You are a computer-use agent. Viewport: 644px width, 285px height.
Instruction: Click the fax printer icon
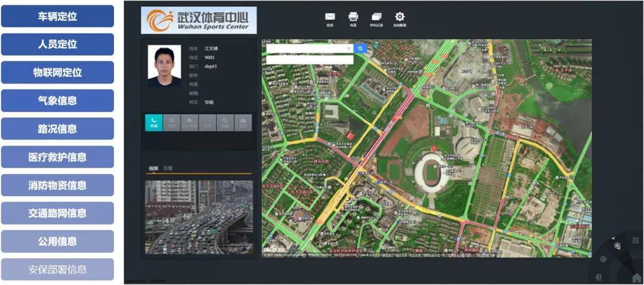tap(353, 17)
